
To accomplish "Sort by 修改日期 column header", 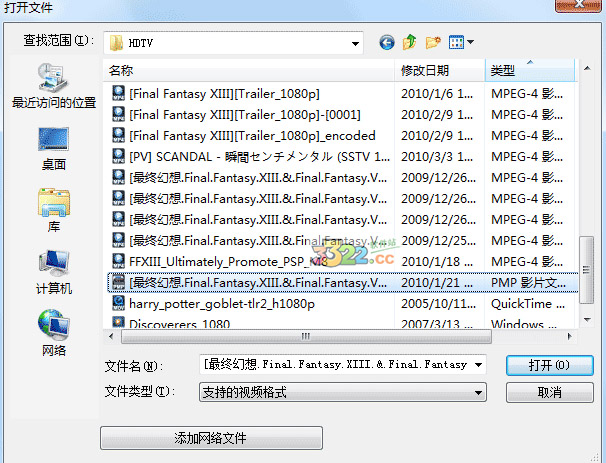I will tap(440, 70).
